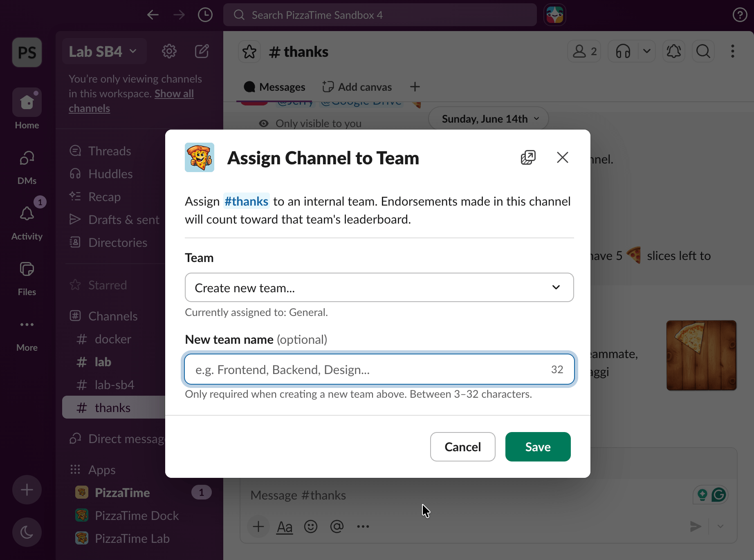Click the Add canvas tab

pyautogui.click(x=357, y=87)
